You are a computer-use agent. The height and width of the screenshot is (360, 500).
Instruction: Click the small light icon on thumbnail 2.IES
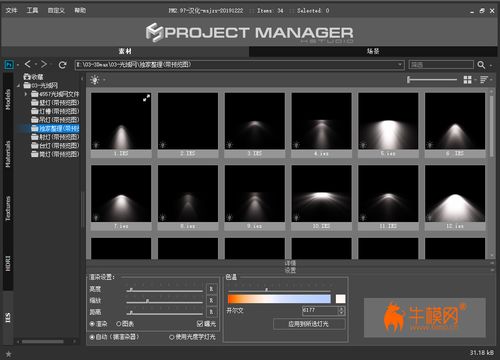[x=163, y=145]
